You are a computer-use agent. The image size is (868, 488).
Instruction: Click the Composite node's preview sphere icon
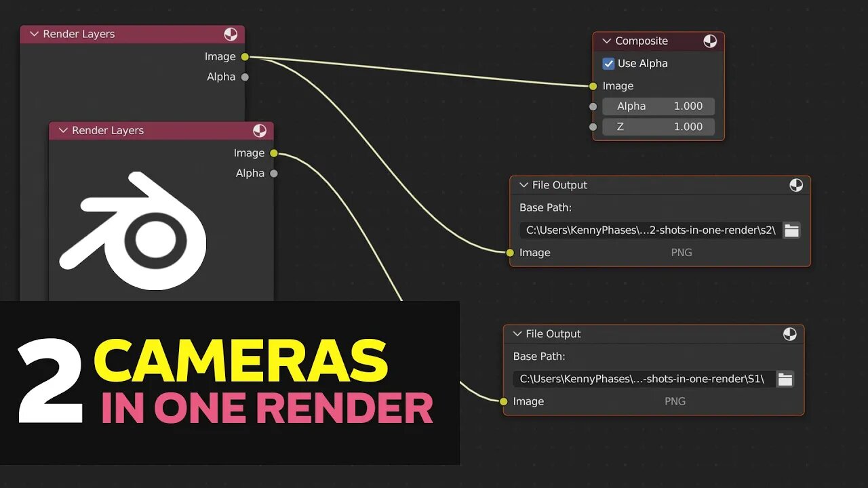pyautogui.click(x=710, y=41)
